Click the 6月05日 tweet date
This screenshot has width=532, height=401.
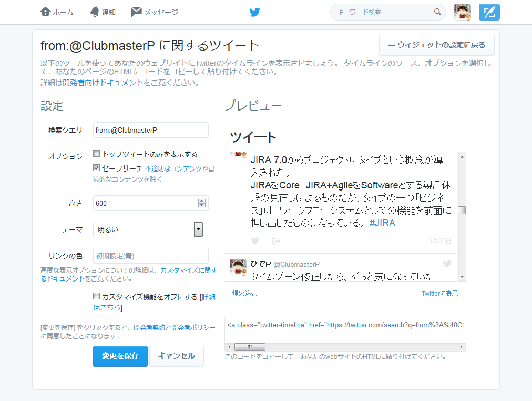(x=439, y=240)
